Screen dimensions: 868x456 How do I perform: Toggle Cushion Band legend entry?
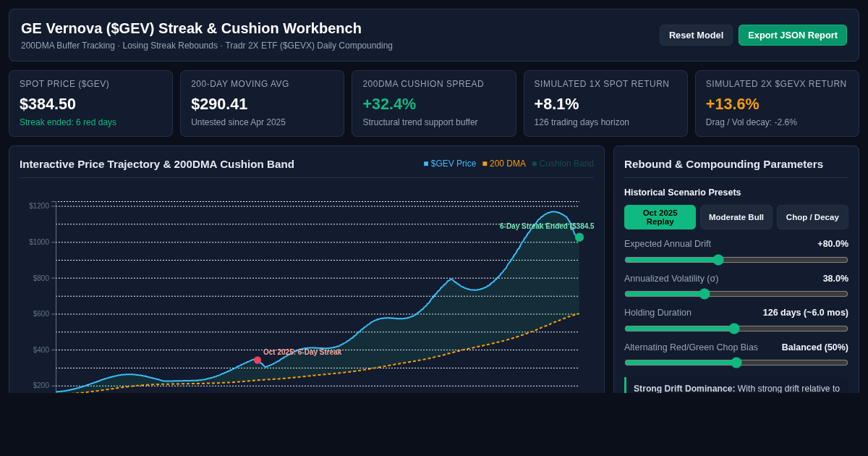click(563, 164)
